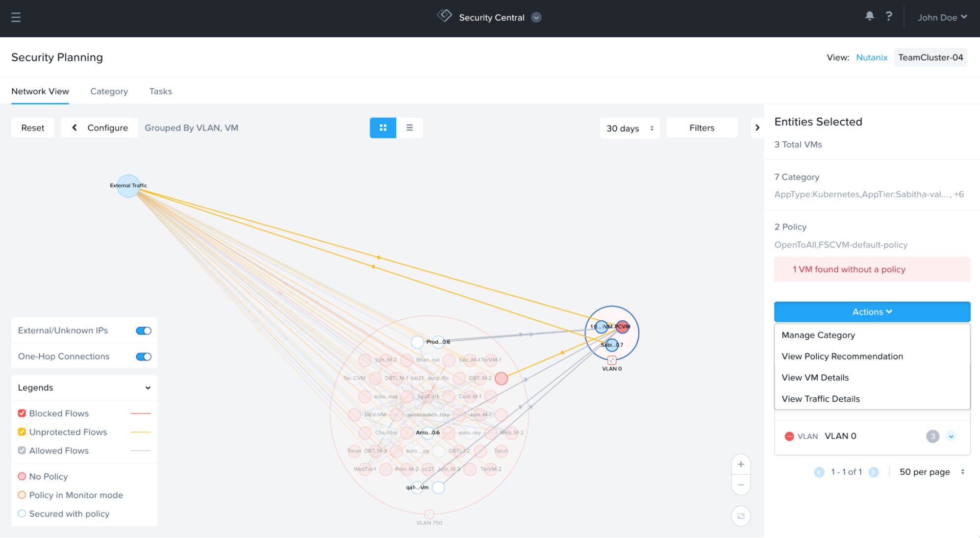Uncheck the Blocked Flows checkbox
The height and width of the screenshot is (538, 980).
[x=22, y=413]
